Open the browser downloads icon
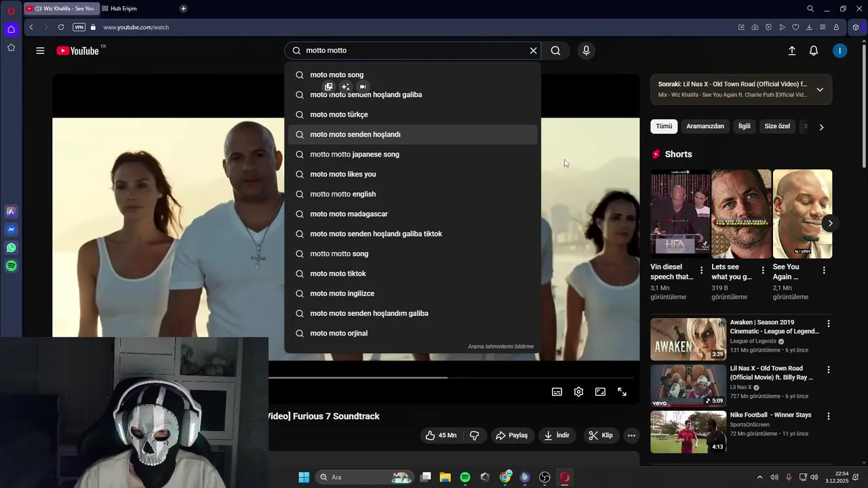 pyautogui.click(x=809, y=27)
